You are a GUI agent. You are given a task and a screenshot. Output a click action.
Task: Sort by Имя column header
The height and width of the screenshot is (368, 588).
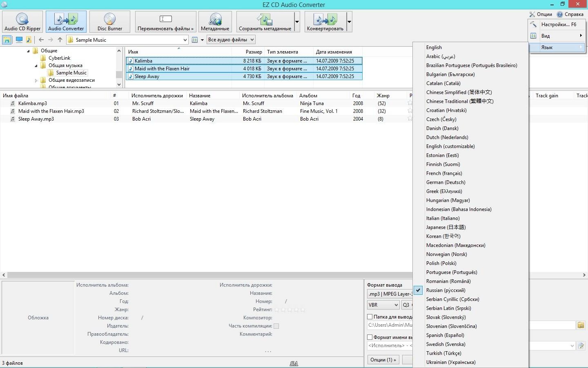point(178,52)
